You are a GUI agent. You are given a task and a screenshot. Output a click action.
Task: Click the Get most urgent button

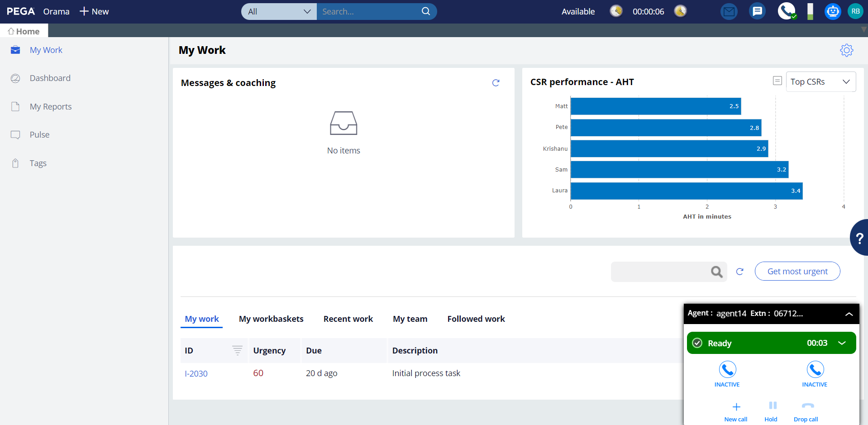(797, 272)
